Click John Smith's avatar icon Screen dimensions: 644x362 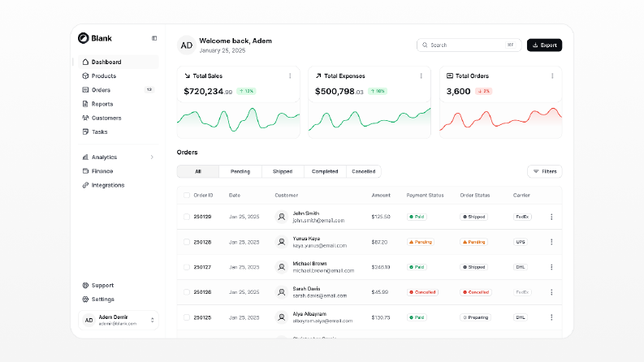coord(281,217)
